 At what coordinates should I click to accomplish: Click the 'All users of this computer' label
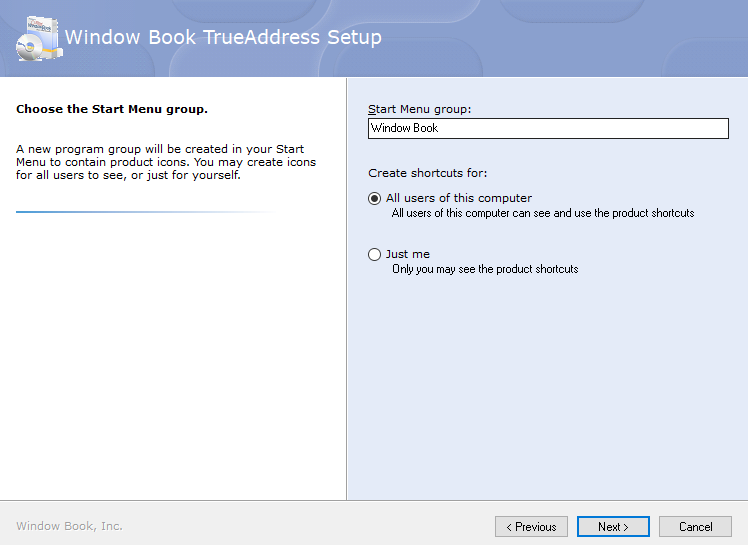click(459, 198)
